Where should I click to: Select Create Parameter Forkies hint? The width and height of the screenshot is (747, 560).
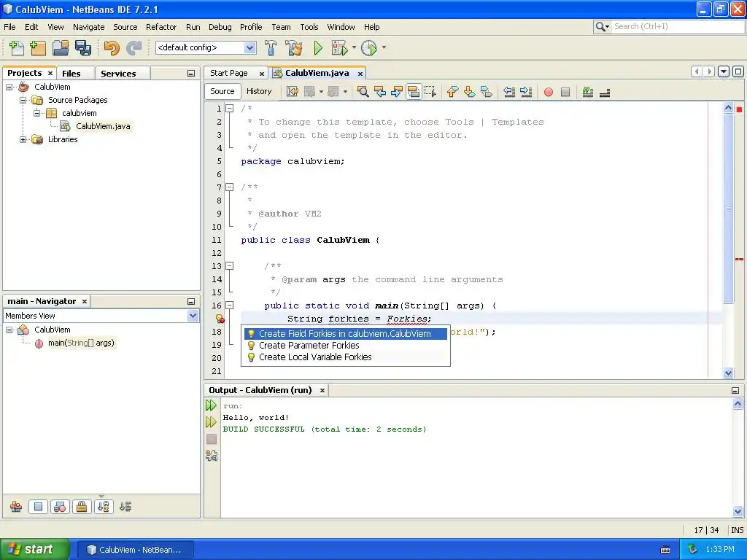click(347, 345)
